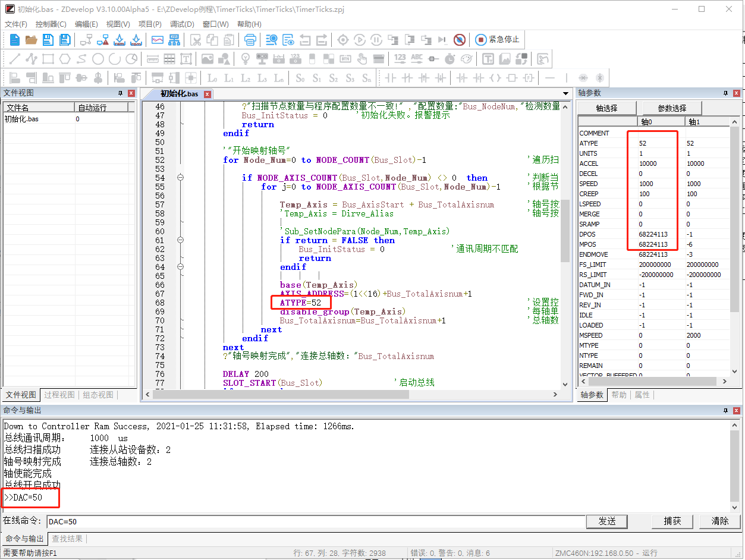Open a project with the folder icon
This screenshot has height=560, width=745.
(x=31, y=40)
